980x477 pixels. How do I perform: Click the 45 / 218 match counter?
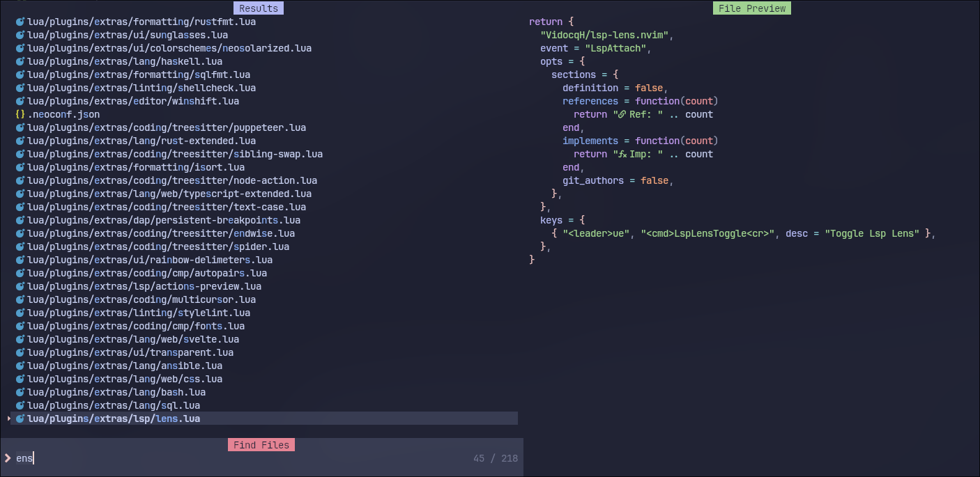pos(495,458)
